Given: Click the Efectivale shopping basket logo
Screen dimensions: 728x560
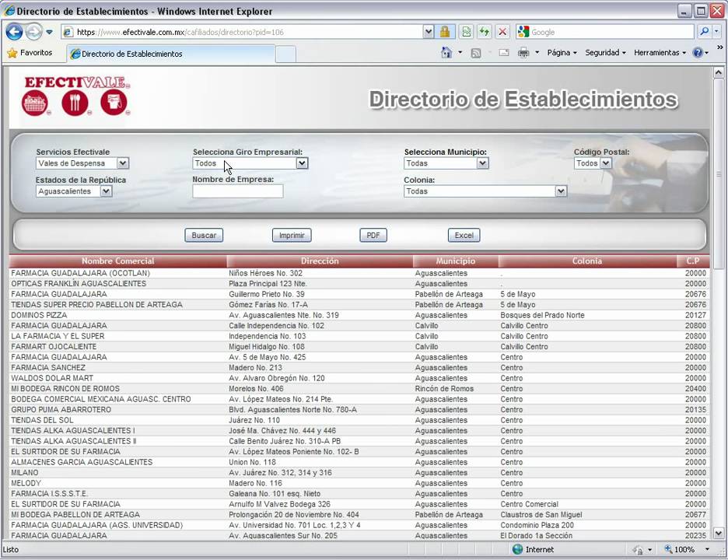Looking at the screenshot, I should pyautogui.click(x=35, y=102).
